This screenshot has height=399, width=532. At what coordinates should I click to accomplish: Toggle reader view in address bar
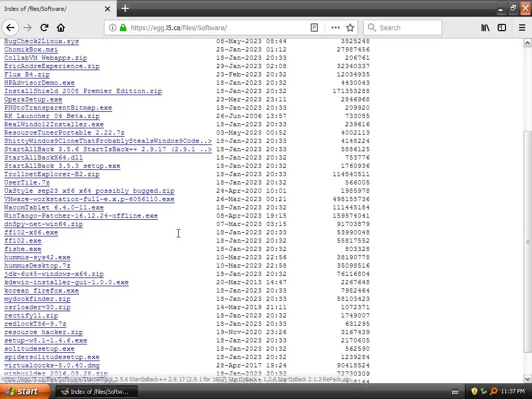point(314,28)
